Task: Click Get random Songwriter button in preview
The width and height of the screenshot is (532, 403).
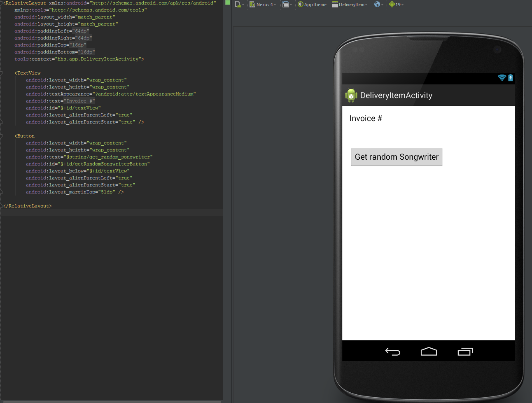Action: [397, 157]
